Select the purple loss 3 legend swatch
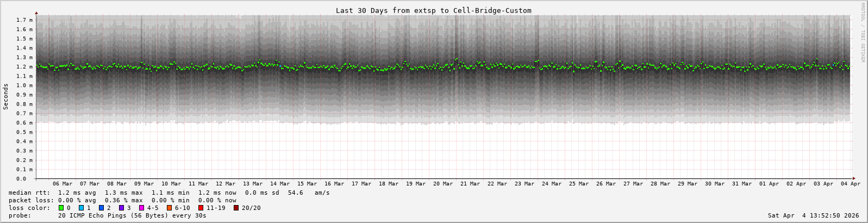This screenshot has height=223, width=868. (121, 208)
